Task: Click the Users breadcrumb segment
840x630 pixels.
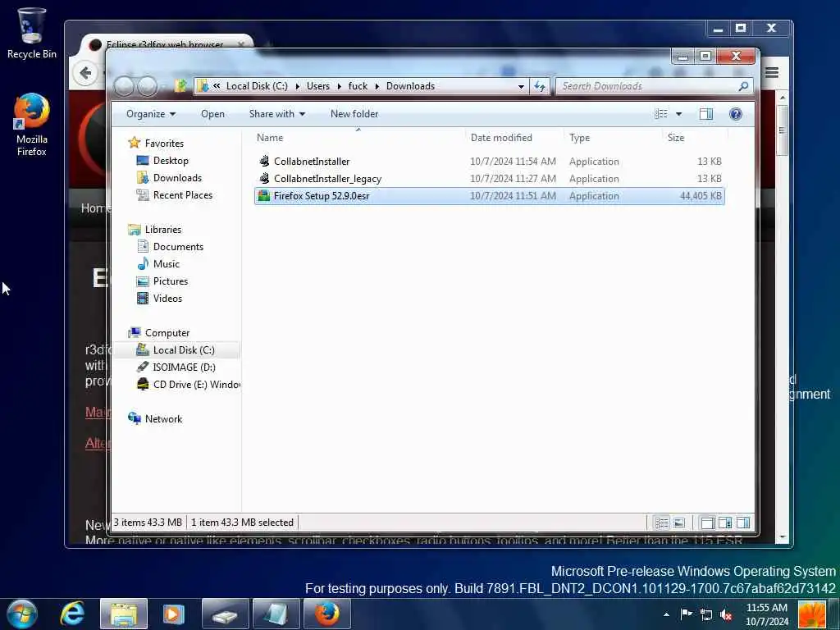Action: coord(318,86)
